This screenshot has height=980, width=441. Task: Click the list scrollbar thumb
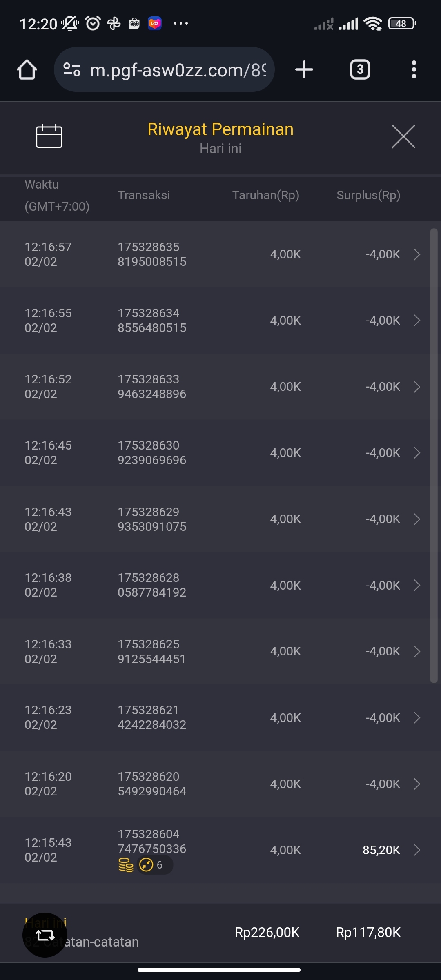click(434, 455)
